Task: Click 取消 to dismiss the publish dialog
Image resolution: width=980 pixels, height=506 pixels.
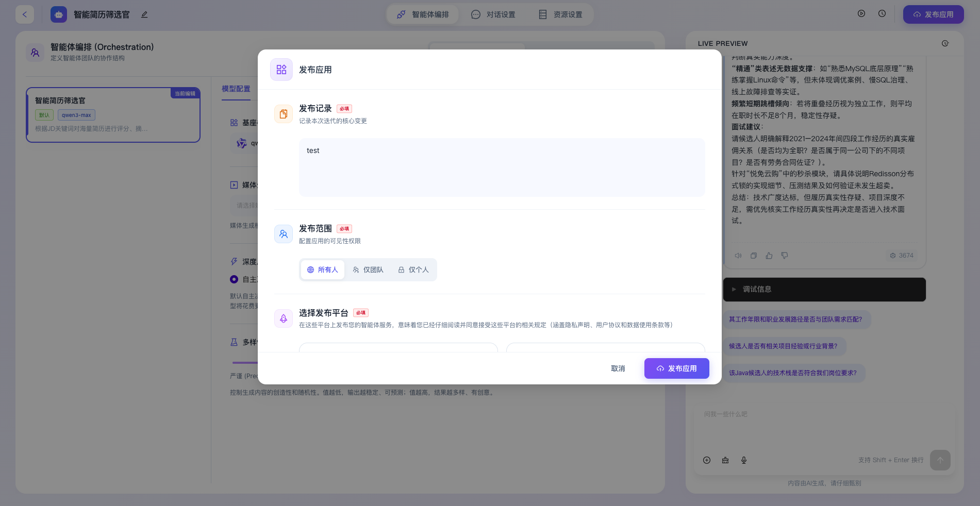Action: pos(618,368)
